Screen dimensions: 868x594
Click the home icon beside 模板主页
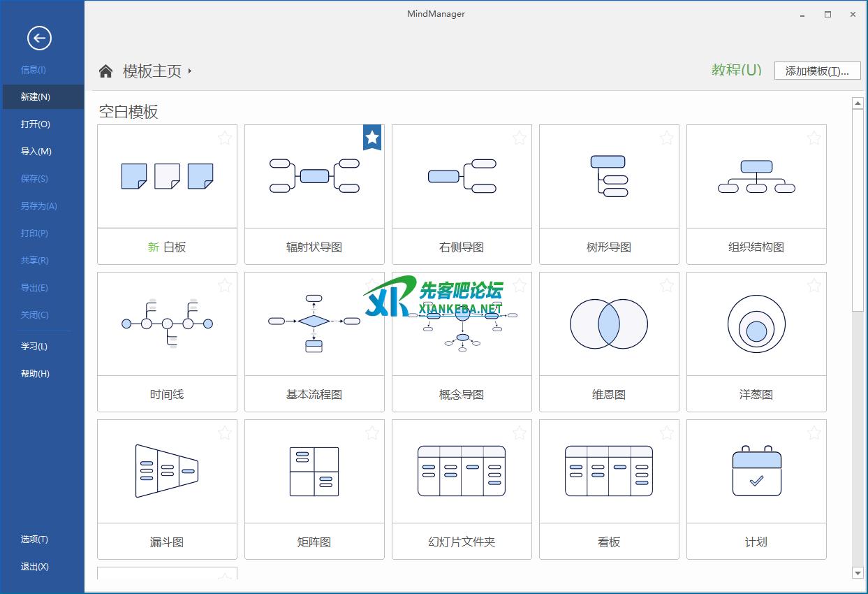point(105,71)
